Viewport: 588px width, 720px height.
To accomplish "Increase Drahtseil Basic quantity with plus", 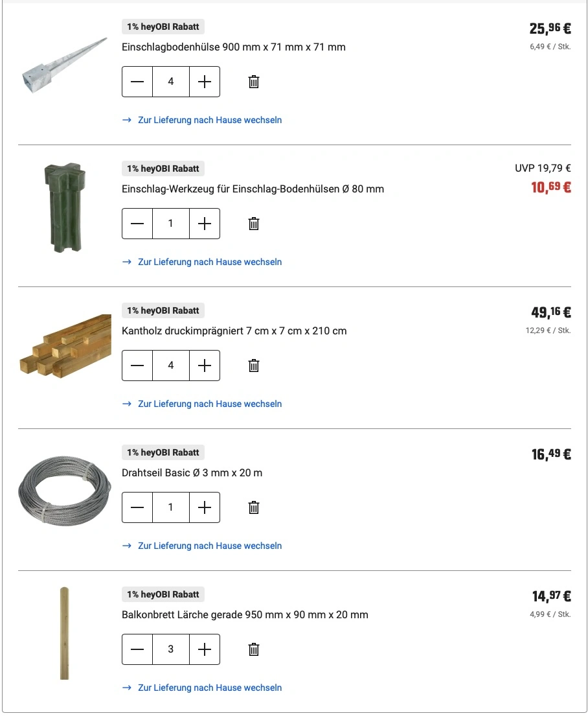I will point(205,507).
